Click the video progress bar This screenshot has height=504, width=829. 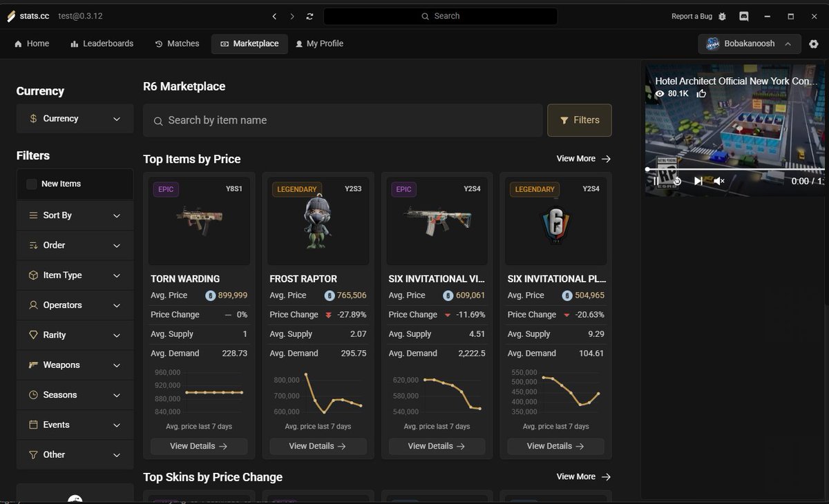pyautogui.click(x=735, y=169)
